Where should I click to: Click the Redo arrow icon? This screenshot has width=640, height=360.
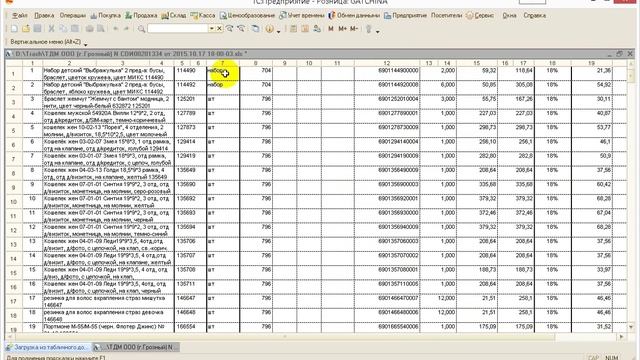point(127,29)
